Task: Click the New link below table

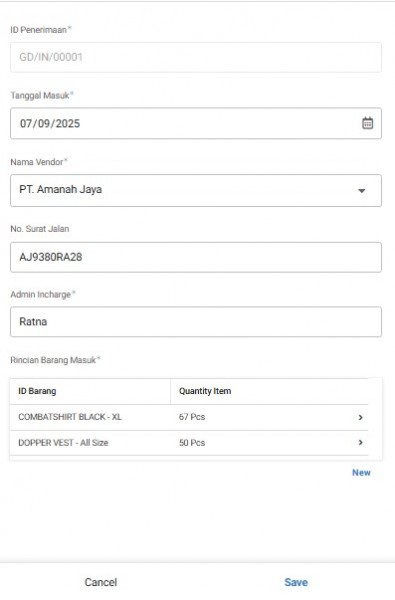Action: (x=361, y=473)
